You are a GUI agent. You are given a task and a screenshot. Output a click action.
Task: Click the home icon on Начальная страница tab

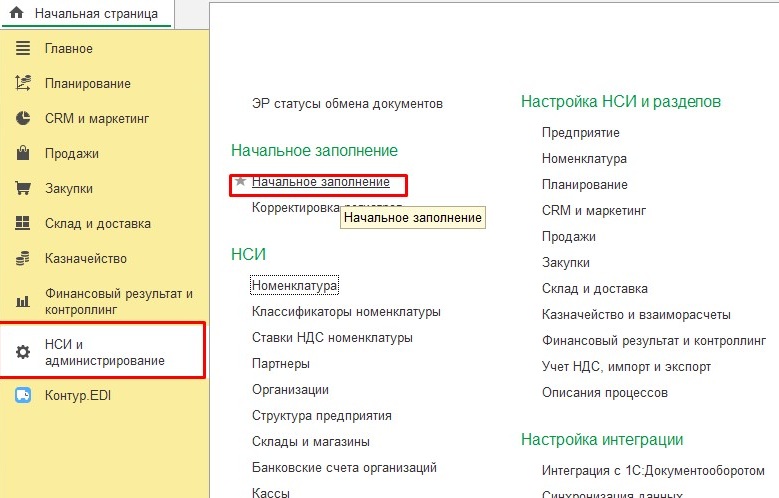[16, 14]
